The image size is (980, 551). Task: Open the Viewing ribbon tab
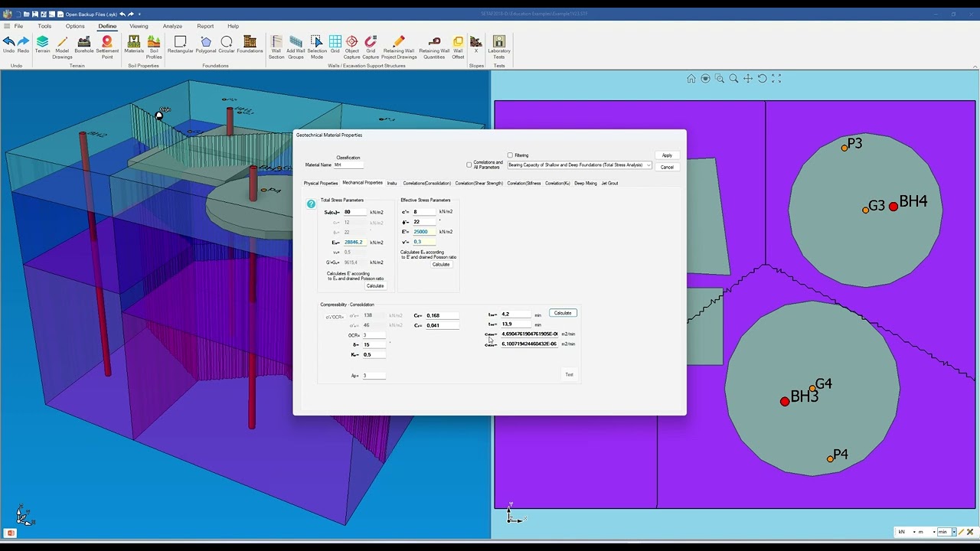click(139, 26)
